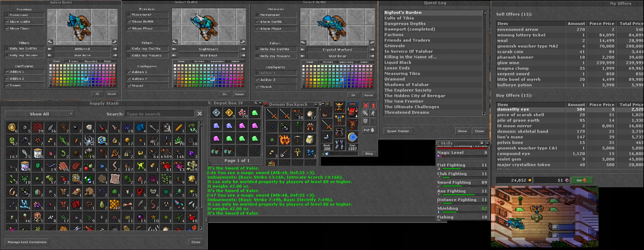
Task: Pick the golden ankh in Demon Backpack
Action: pos(297,152)
